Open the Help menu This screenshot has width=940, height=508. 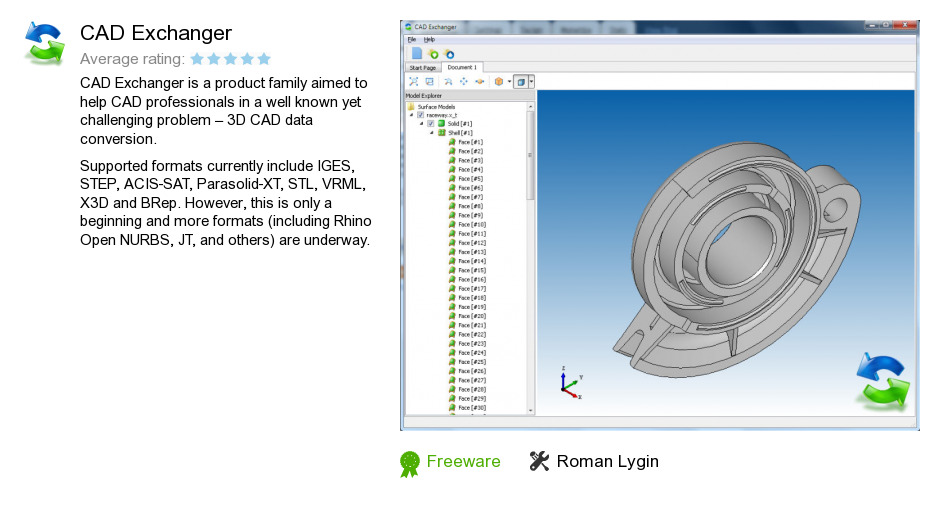pos(429,40)
